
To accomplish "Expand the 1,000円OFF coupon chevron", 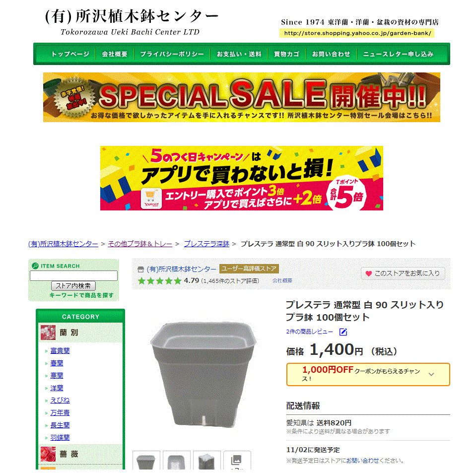I will tap(431, 374).
